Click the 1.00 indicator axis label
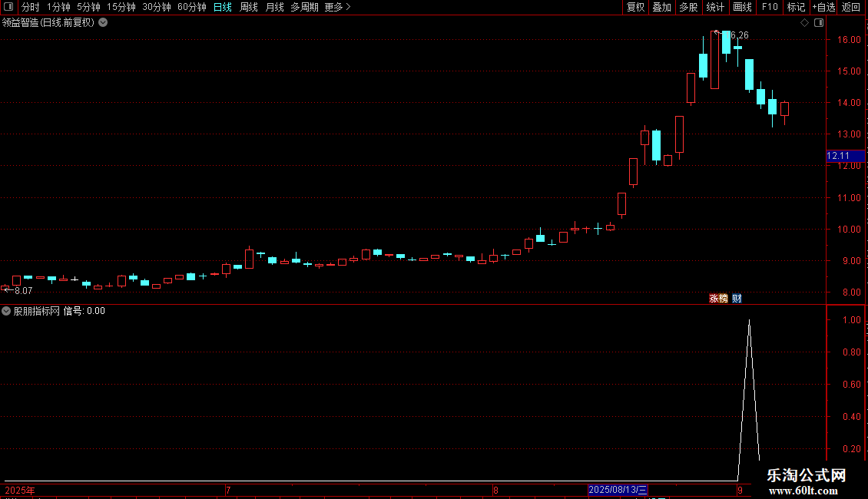The image size is (868, 499). 852,320
